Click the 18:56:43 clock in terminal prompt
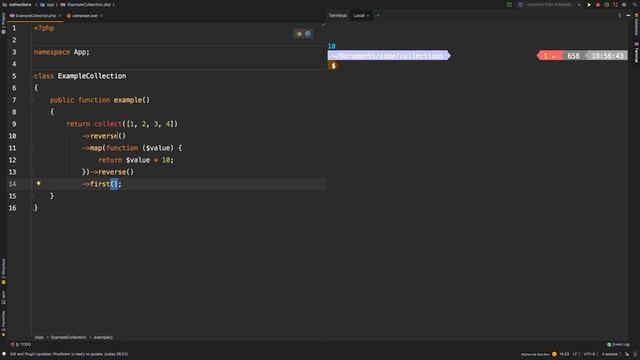This screenshot has width=640, height=360. click(x=607, y=56)
